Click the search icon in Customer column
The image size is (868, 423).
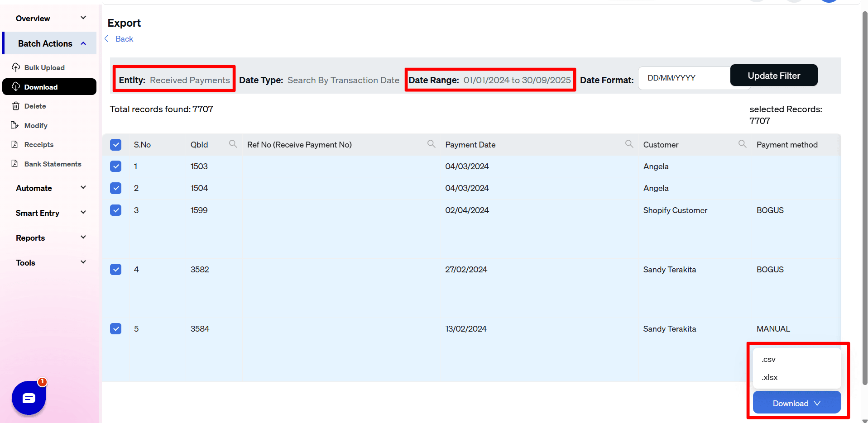coord(742,143)
